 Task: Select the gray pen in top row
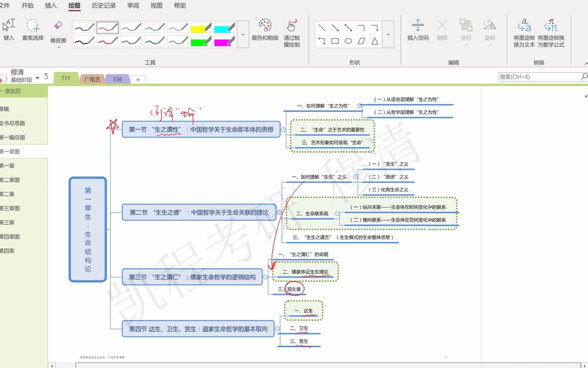(178, 28)
